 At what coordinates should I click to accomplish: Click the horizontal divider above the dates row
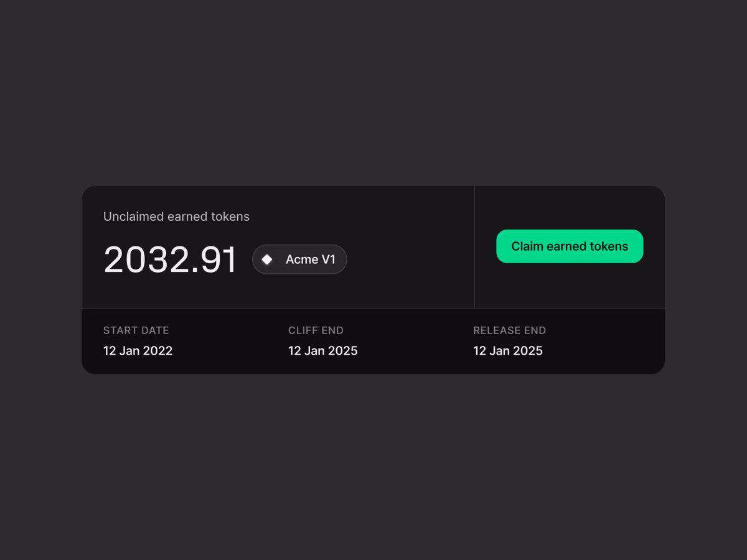(x=374, y=308)
